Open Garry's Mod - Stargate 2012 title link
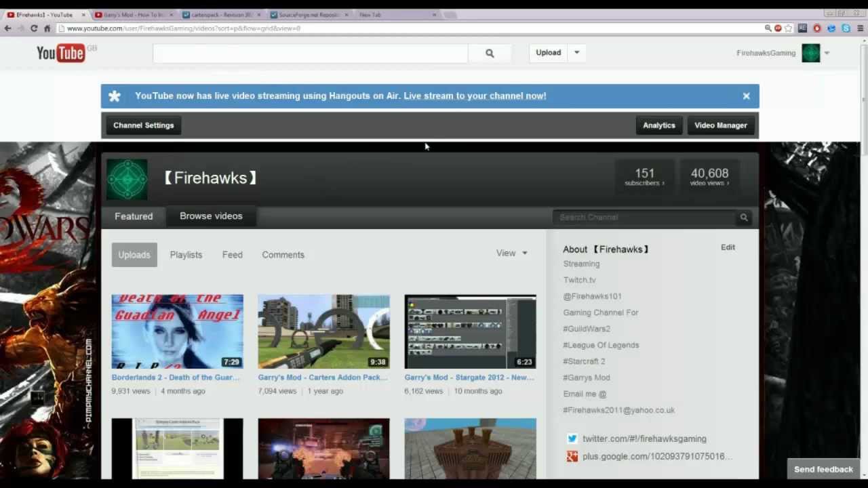Viewport: 868px width, 488px height. [469, 378]
